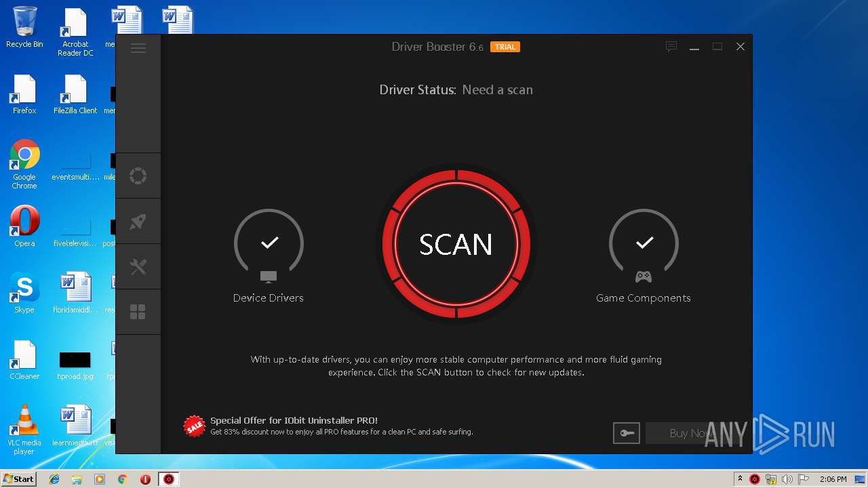Close the Driver Booster window
Viewport: 868px width, 488px height.
pos(741,47)
